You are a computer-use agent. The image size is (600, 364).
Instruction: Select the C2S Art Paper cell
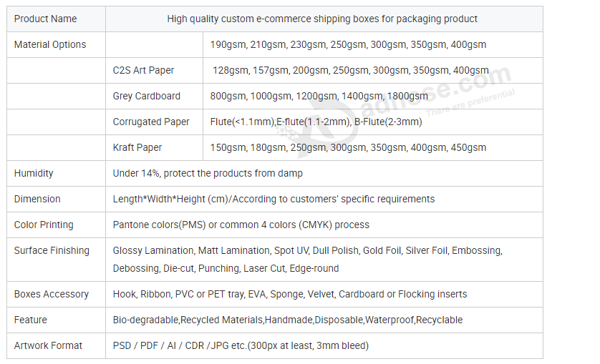(154, 70)
